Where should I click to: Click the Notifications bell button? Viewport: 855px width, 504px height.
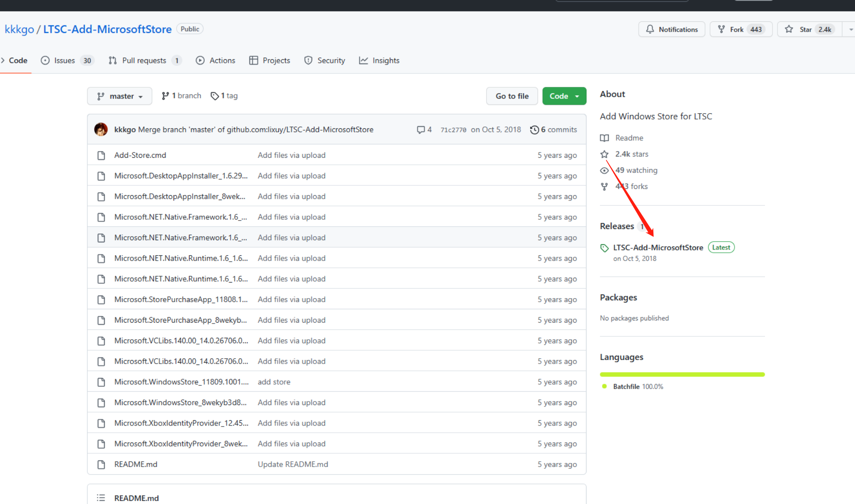pyautogui.click(x=671, y=29)
